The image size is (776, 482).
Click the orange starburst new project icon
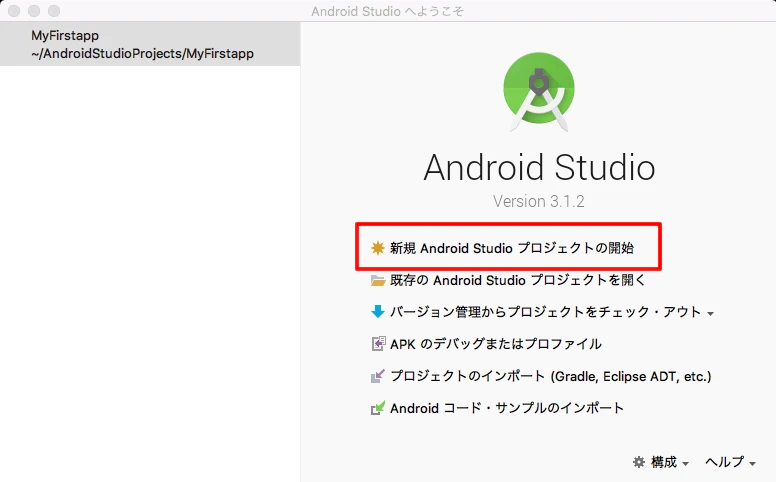coord(378,248)
